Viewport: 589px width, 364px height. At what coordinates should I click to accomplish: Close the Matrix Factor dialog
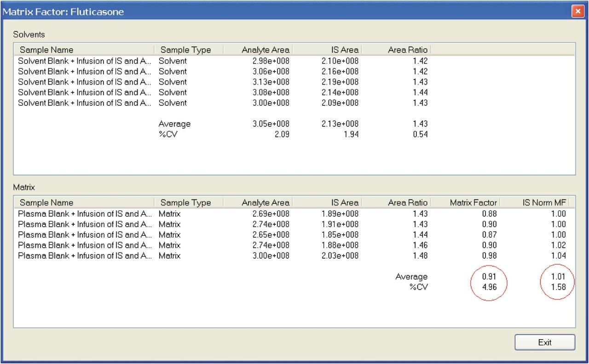(x=578, y=11)
